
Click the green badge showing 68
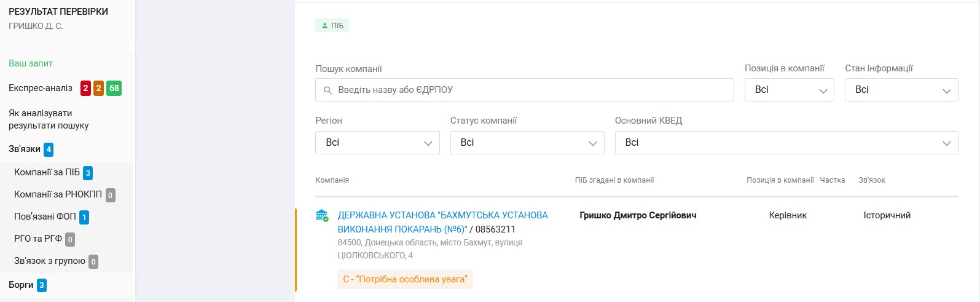tap(114, 88)
